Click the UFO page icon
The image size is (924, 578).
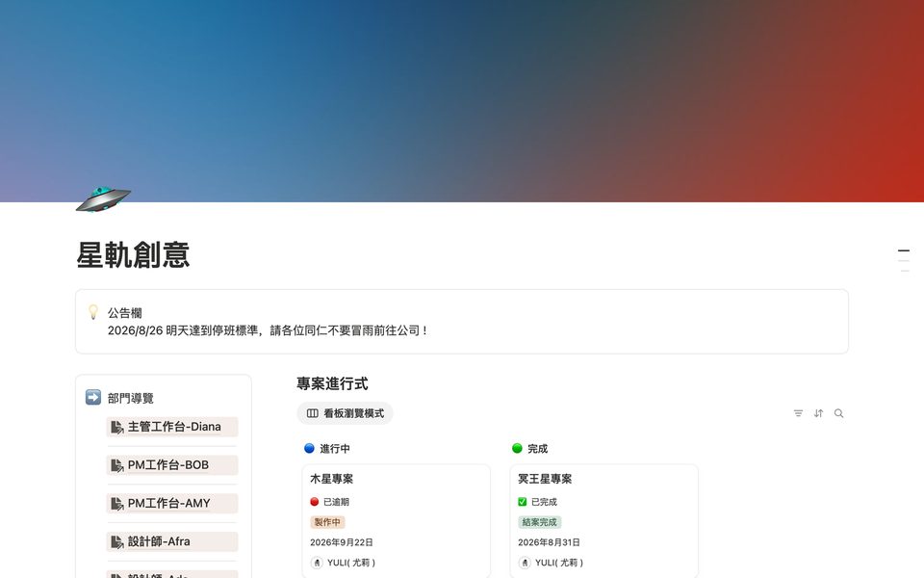point(103,199)
